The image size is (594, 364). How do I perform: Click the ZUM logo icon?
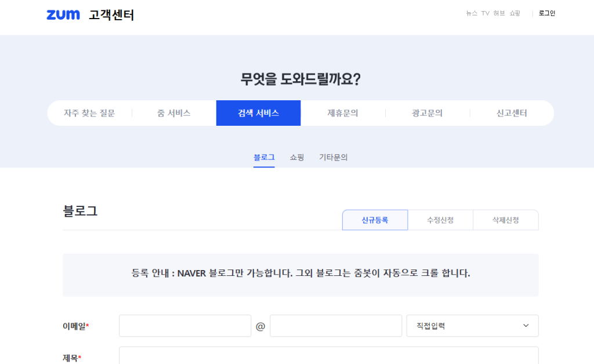pyautogui.click(x=63, y=15)
